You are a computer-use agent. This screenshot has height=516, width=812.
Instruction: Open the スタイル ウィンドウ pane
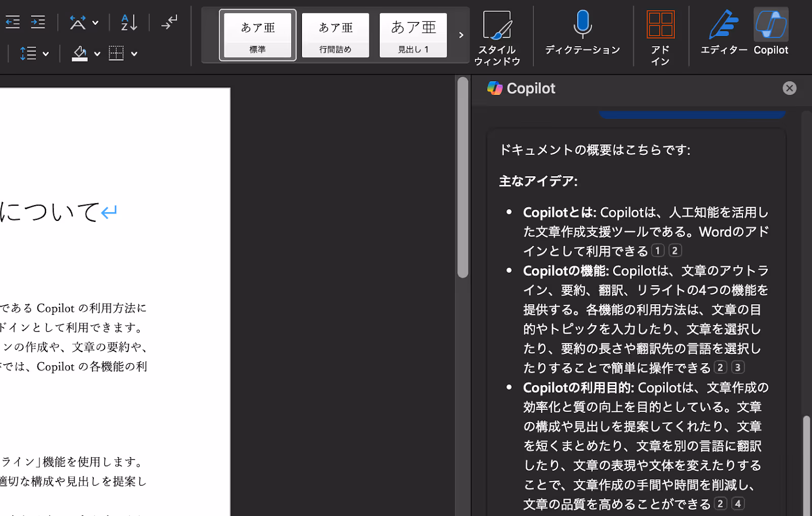pyautogui.click(x=497, y=38)
